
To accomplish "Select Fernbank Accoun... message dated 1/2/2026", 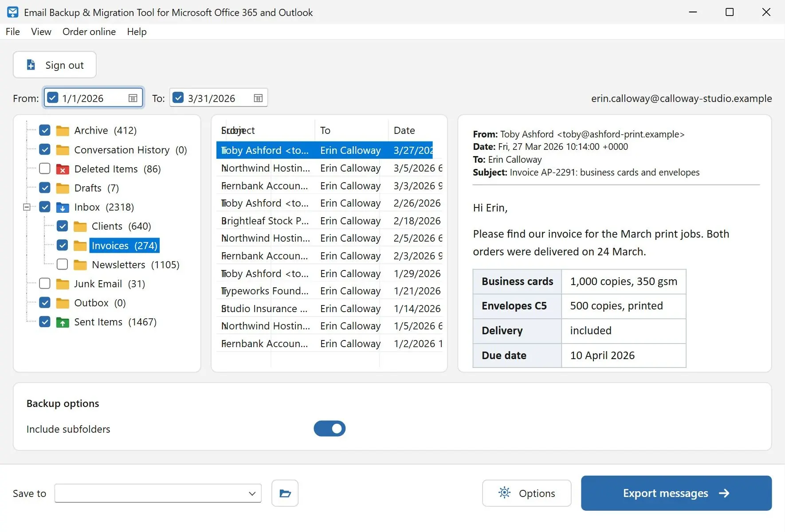I will click(x=329, y=344).
